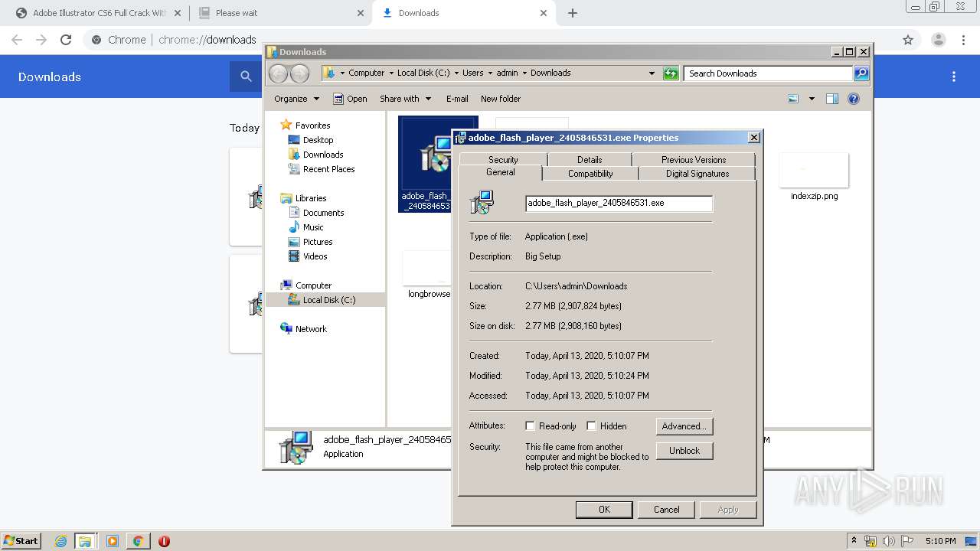Open Explorer help with the question mark icon
The image size is (980, 551).
854,99
